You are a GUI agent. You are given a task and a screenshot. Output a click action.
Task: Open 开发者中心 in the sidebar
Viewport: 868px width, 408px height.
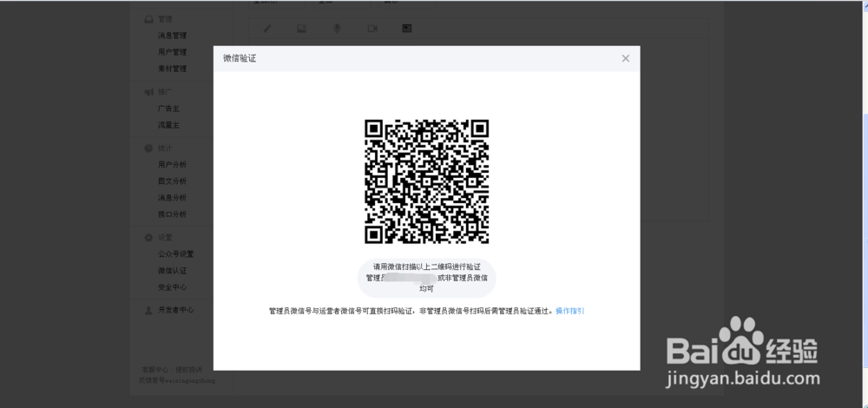(176, 310)
